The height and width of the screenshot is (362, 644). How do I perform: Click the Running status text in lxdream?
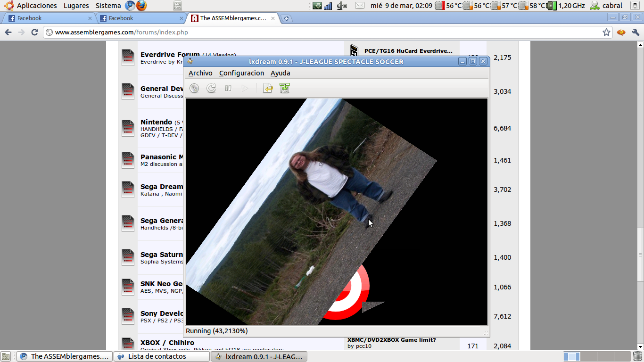[x=217, y=331]
